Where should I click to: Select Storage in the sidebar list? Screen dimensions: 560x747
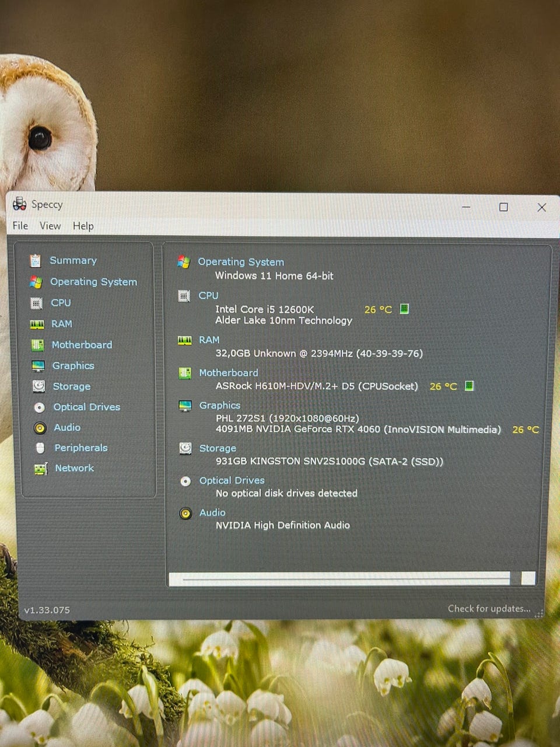72,386
